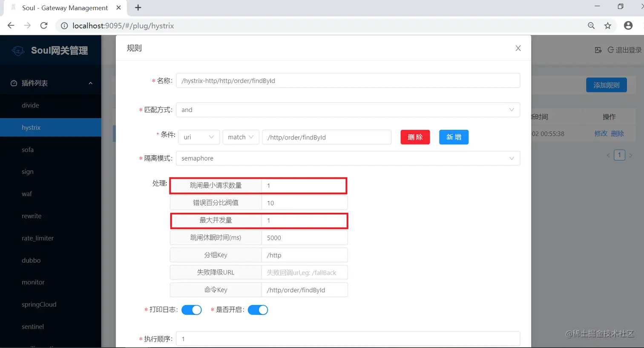The image size is (644, 348).
Task: Click the browser address bar URL
Action: (123, 26)
